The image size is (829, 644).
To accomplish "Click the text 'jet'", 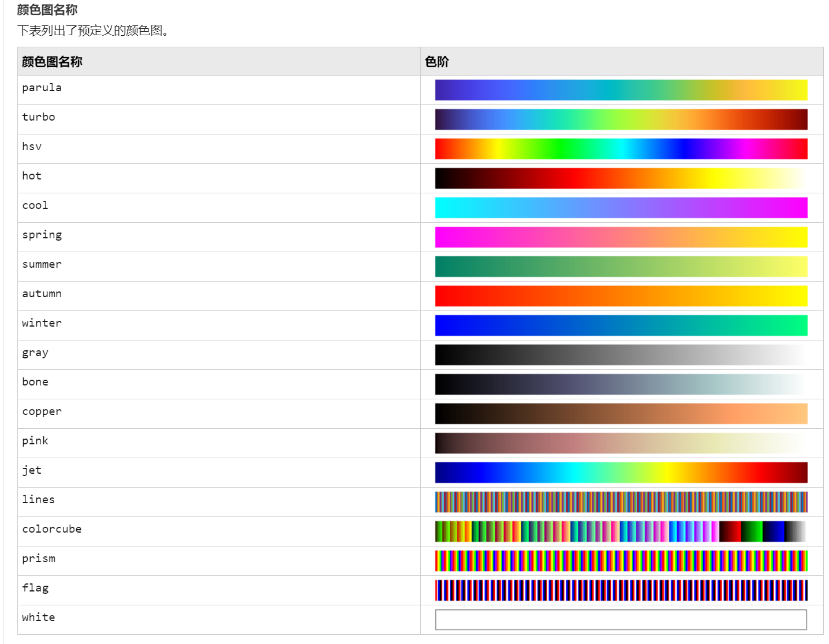I will click(x=32, y=470).
